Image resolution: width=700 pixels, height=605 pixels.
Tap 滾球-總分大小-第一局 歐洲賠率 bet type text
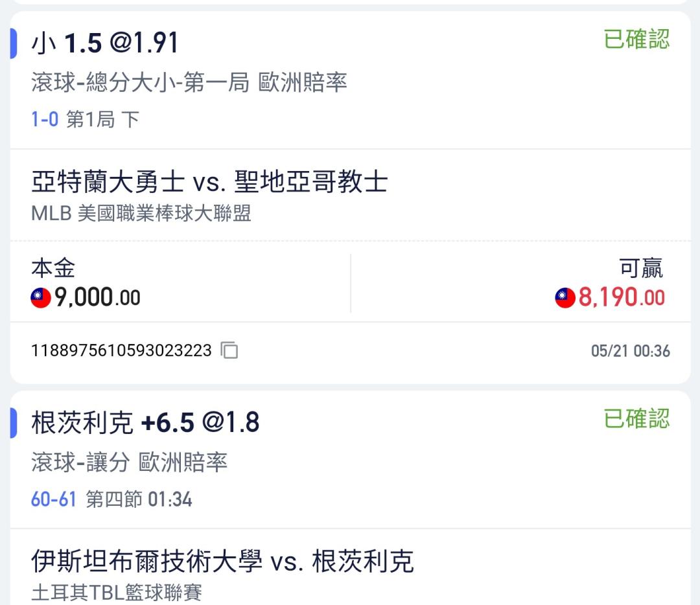pos(189,82)
